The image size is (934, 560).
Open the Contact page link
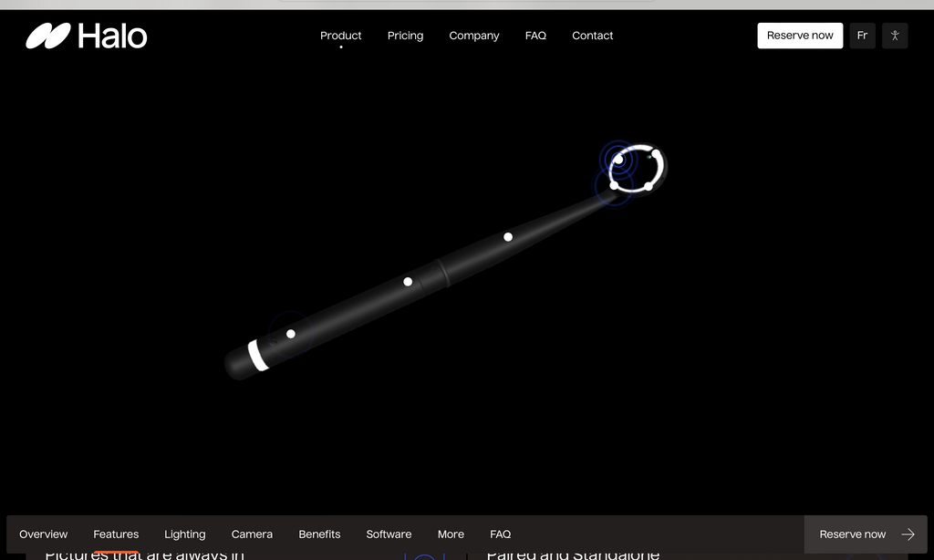click(x=592, y=36)
